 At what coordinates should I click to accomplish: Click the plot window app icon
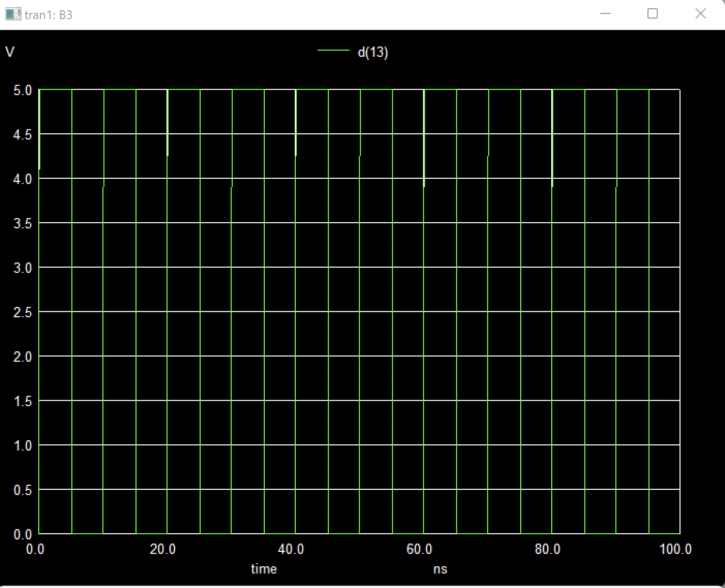(x=12, y=14)
